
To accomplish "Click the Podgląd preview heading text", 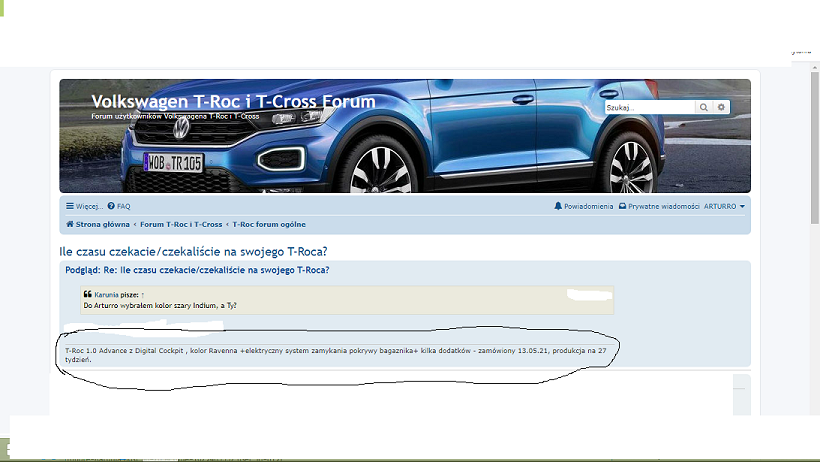I will [197, 270].
